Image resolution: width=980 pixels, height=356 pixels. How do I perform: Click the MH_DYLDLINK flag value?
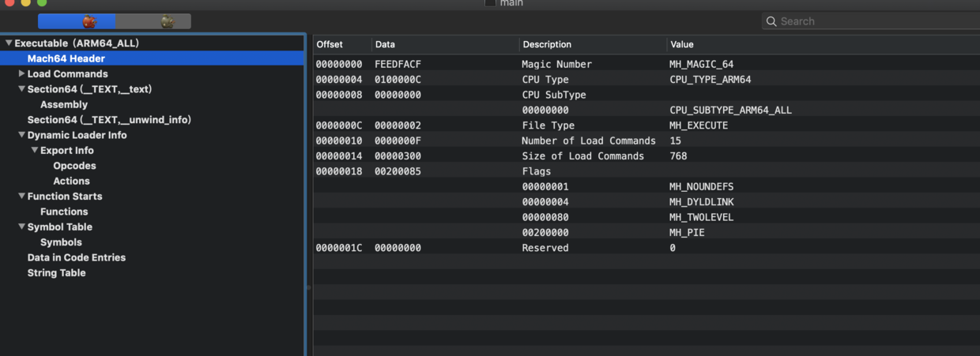click(x=702, y=202)
